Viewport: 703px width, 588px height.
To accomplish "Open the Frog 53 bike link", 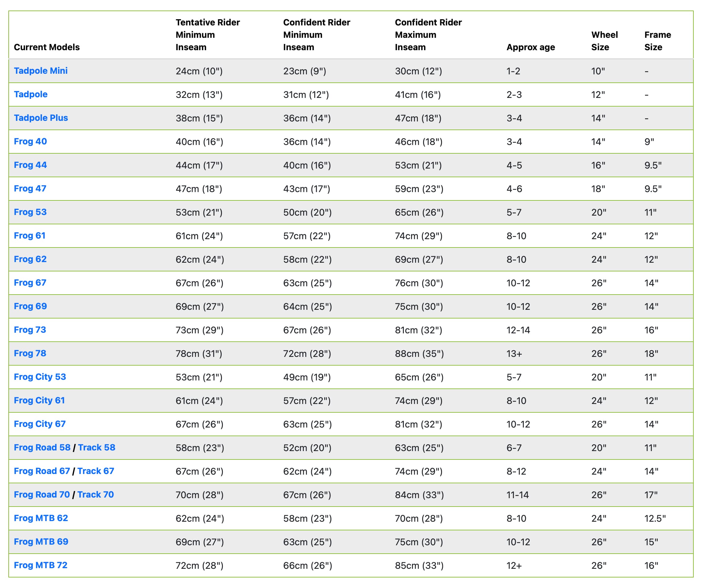I will [30, 212].
